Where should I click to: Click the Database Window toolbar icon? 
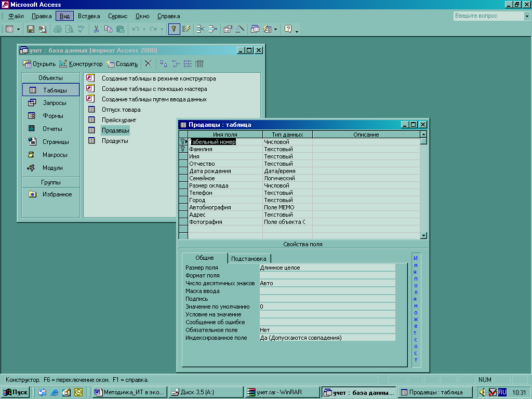[255, 29]
